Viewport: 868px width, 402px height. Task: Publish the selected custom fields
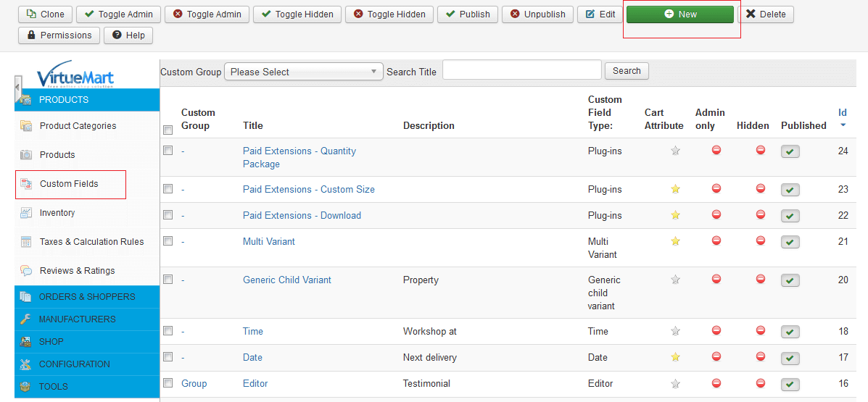[468, 14]
